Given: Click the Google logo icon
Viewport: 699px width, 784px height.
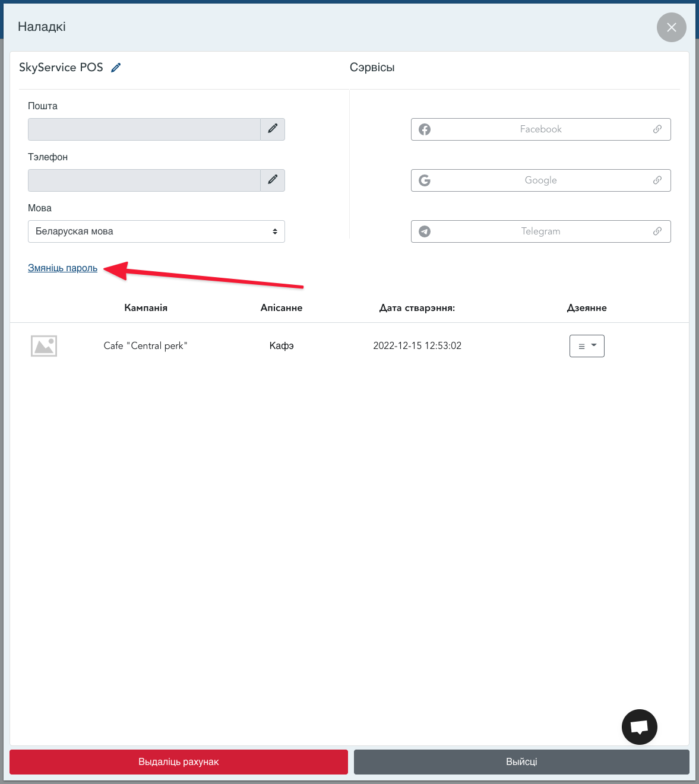Looking at the screenshot, I should click(x=425, y=180).
